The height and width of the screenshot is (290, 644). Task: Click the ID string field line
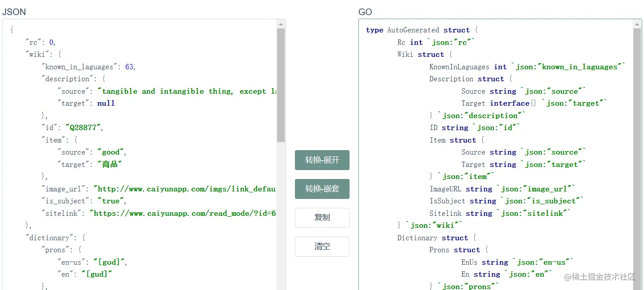point(475,128)
